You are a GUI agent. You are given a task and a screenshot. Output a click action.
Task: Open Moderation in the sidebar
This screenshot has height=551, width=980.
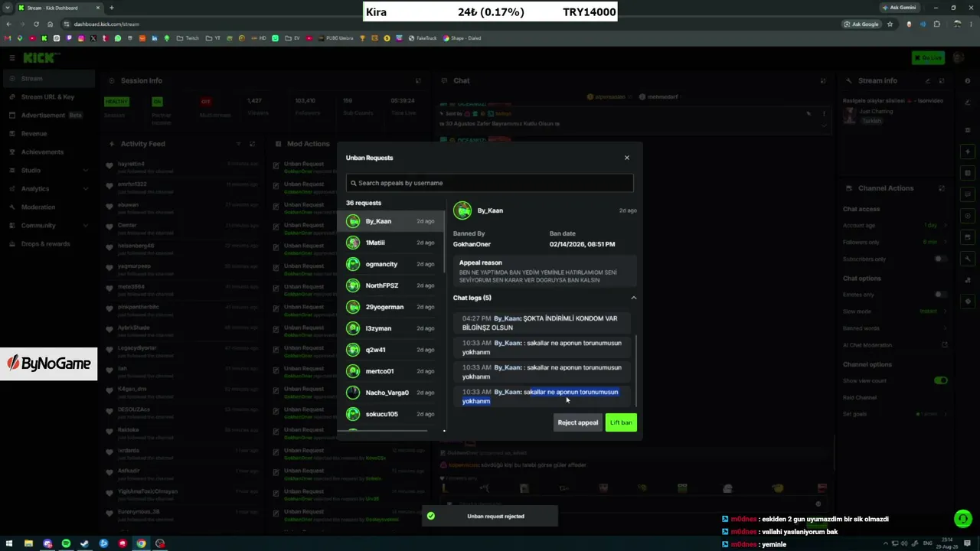point(47,207)
